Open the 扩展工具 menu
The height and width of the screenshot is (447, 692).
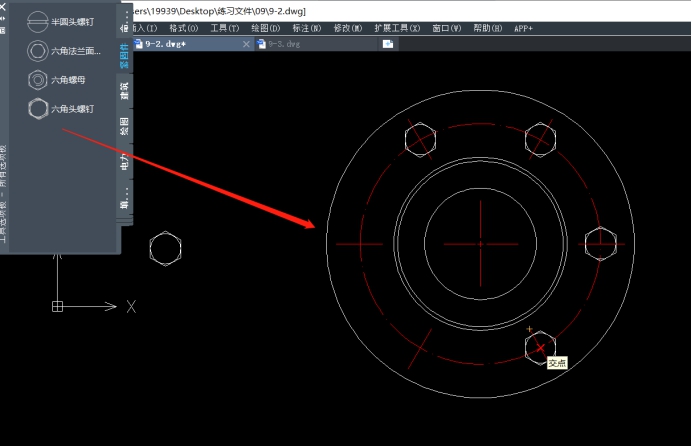click(397, 28)
